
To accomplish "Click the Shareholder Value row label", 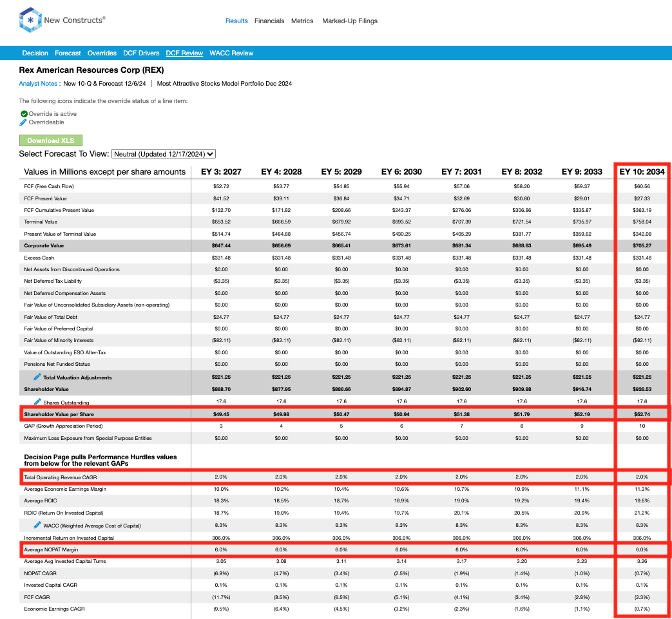I will click(46, 390).
